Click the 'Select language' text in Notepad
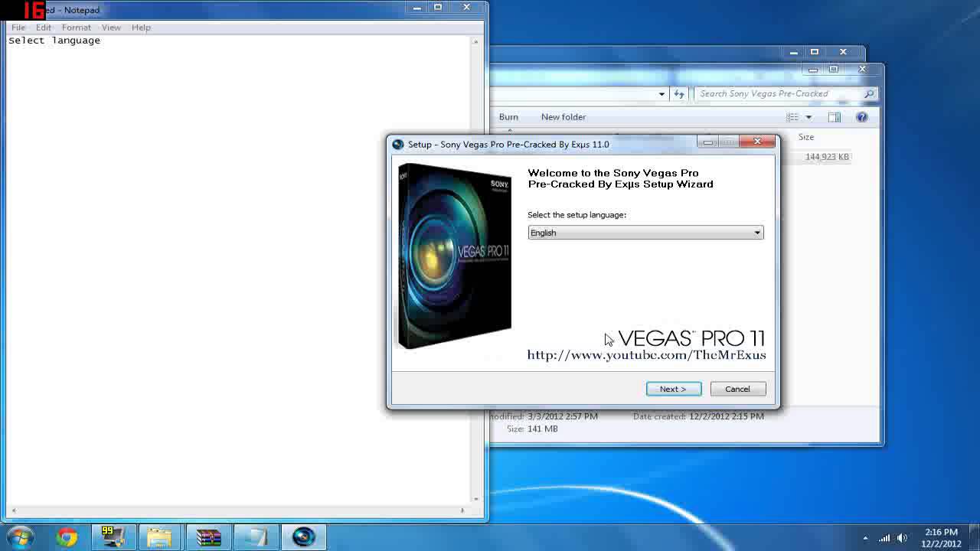This screenshot has height=551, width=980. tap(54, 41)
